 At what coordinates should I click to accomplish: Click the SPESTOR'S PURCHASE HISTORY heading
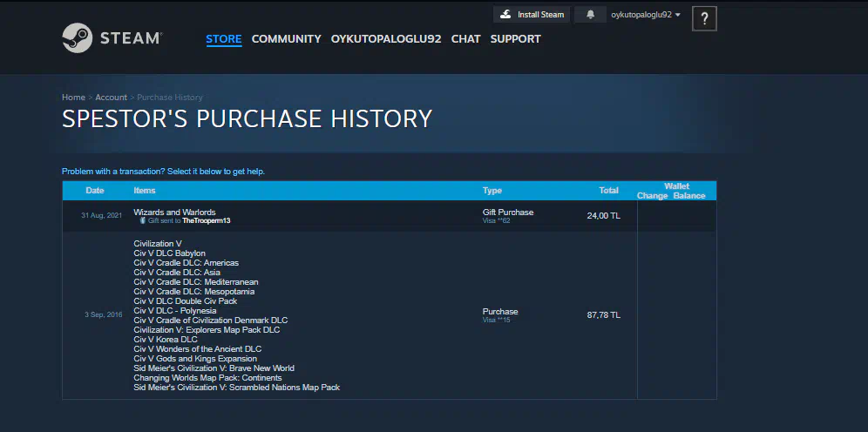point(247,119)
